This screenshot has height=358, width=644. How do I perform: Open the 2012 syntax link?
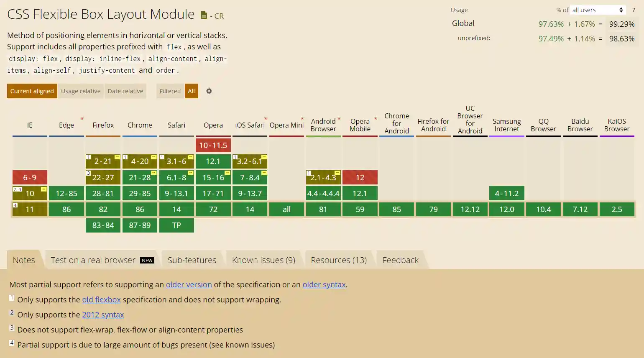click(103, 315)
